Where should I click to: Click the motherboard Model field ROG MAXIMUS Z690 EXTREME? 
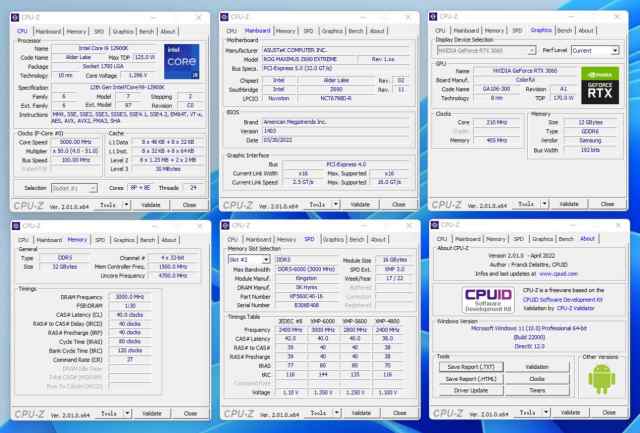coord(309,59)
